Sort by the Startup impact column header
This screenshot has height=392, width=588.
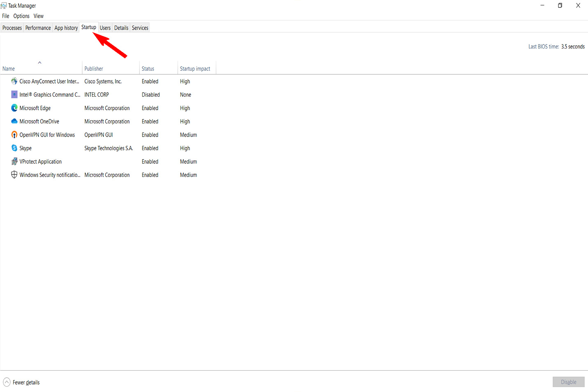[197, 67]
